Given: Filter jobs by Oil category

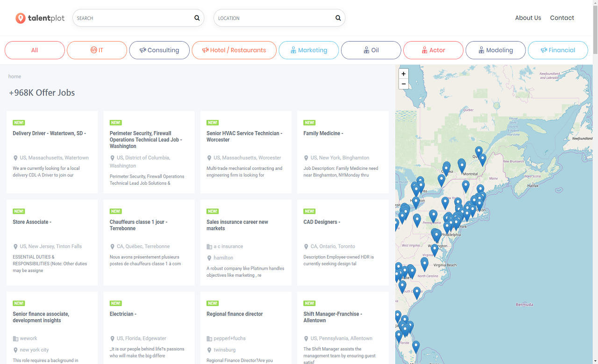Looking at the screenshot, I should point(371,50).
